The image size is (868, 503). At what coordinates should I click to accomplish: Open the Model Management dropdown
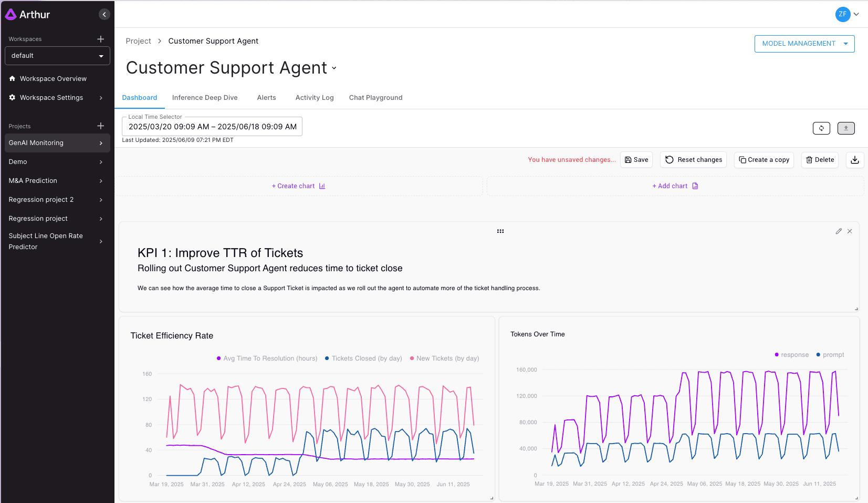click(x=804, y=44)
